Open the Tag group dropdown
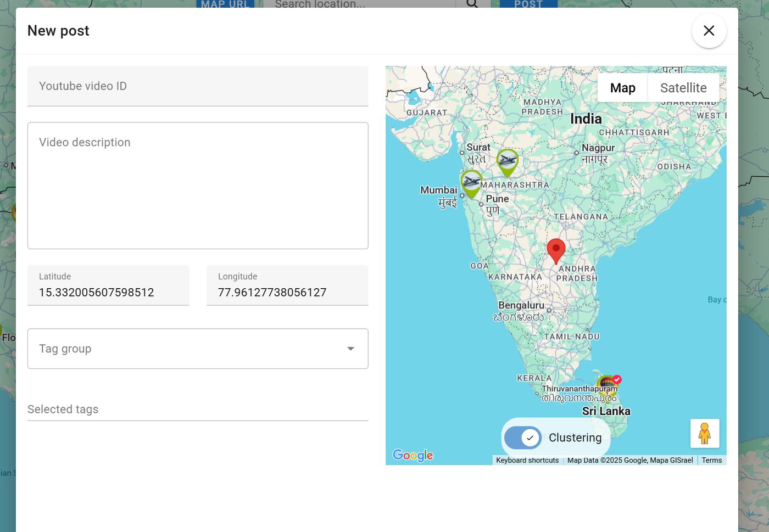 click(198, 349)
